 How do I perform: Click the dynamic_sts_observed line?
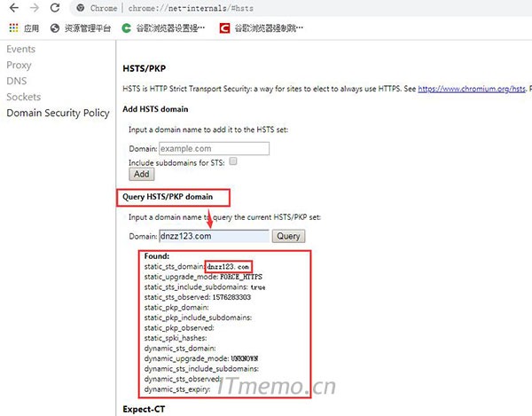183,379
